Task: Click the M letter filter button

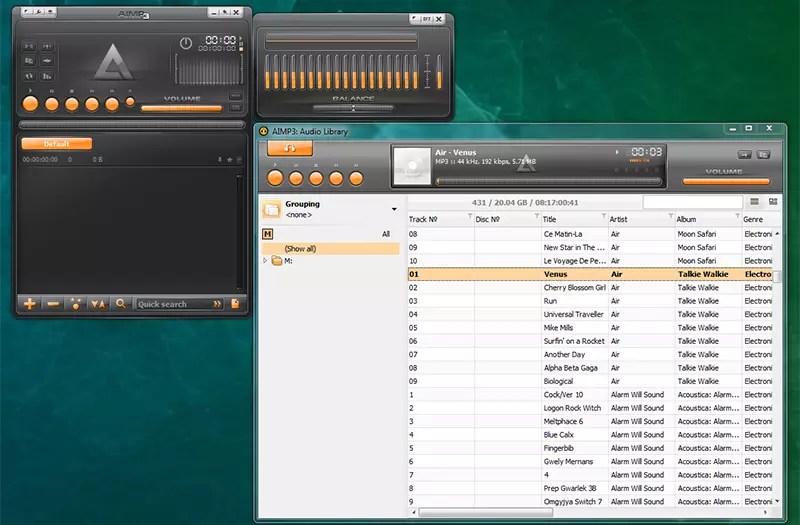Action: tap(267, 234)
